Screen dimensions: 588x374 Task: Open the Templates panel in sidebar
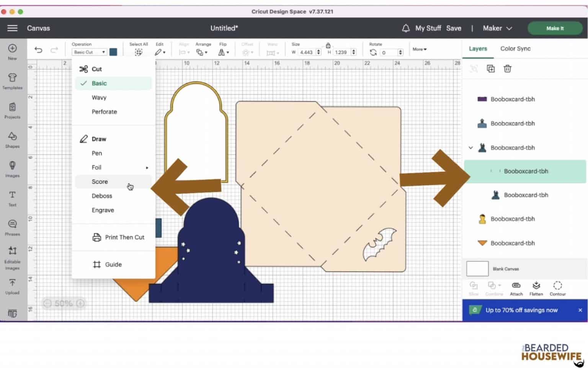pos(12,81)
